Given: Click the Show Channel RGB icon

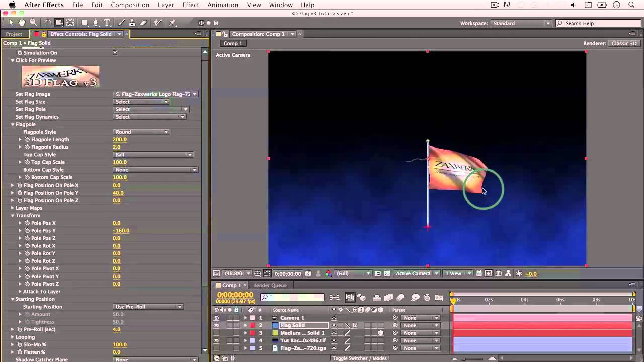Looking at the screenshot, I should click(x=328, y=274).
